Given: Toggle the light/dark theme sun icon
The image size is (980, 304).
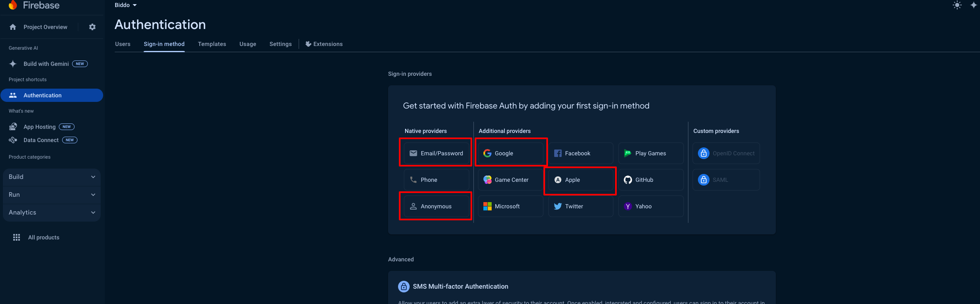Looking at the screenshot, I should (x=957, y=5).
